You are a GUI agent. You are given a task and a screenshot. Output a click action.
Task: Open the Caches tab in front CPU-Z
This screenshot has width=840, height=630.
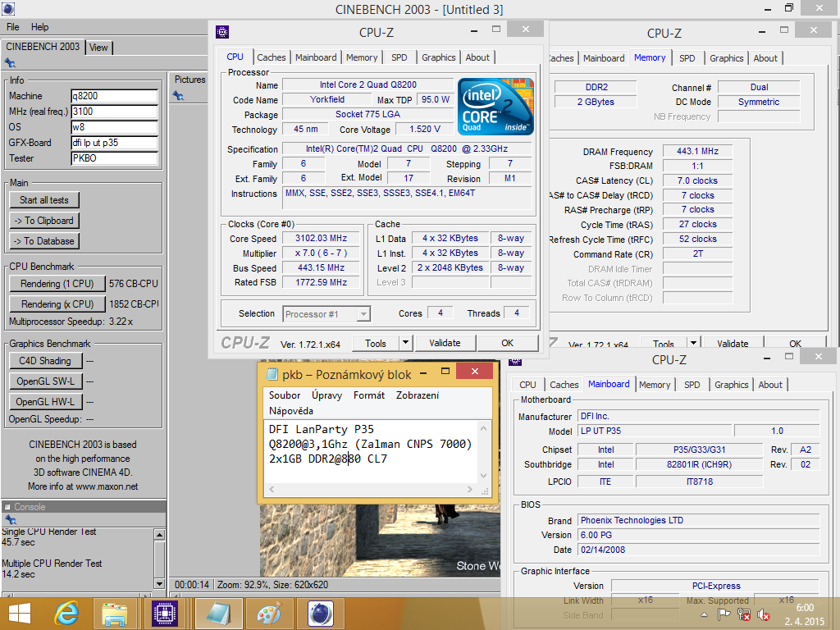(271, 57)
